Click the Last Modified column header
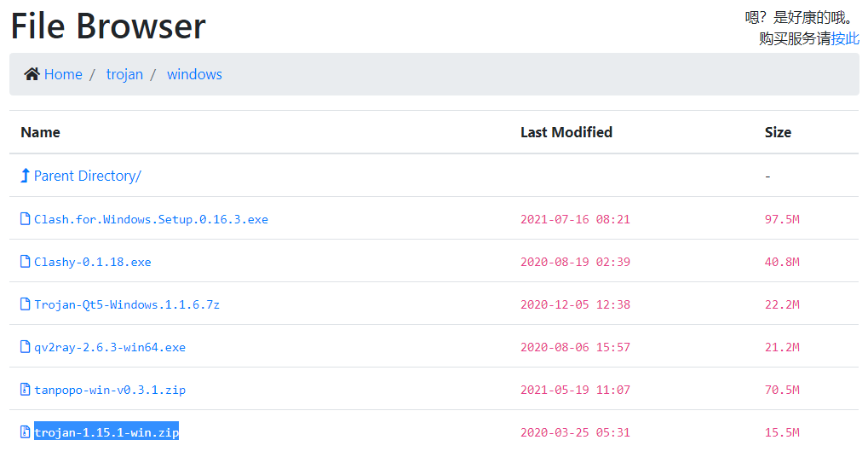Viewport: 868px width, 463px height. [566, 132]
